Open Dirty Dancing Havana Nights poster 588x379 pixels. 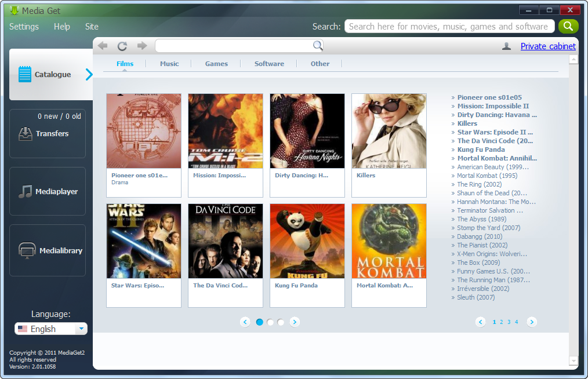pyautogui.click(x=307, y=131)
